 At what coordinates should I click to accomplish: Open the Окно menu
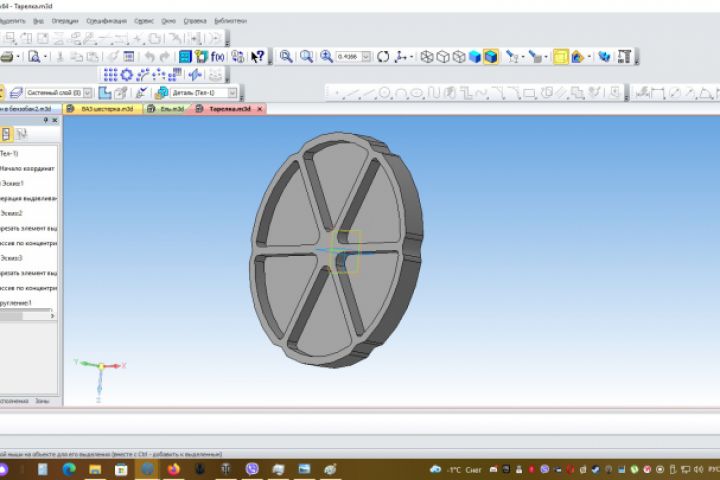(169, 21)
